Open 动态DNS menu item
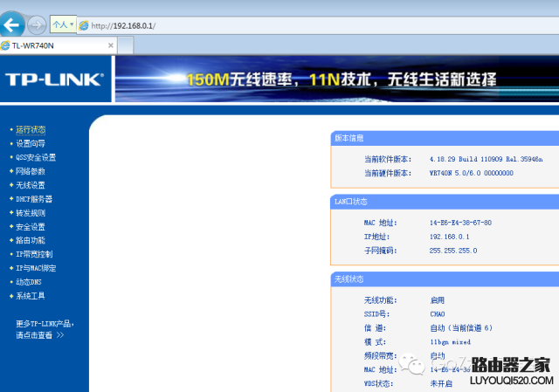The height and width of the screenshot is (392, 559). tap(29, 282)
